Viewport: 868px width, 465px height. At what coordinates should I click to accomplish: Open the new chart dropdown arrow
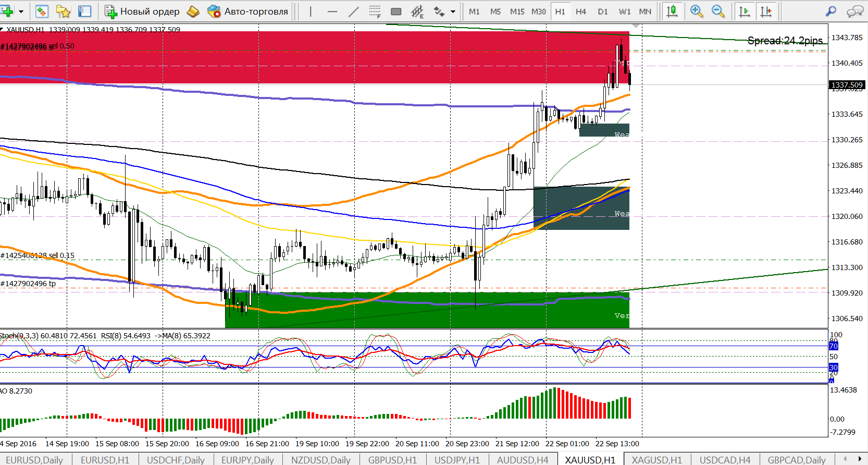coord(21,11)
